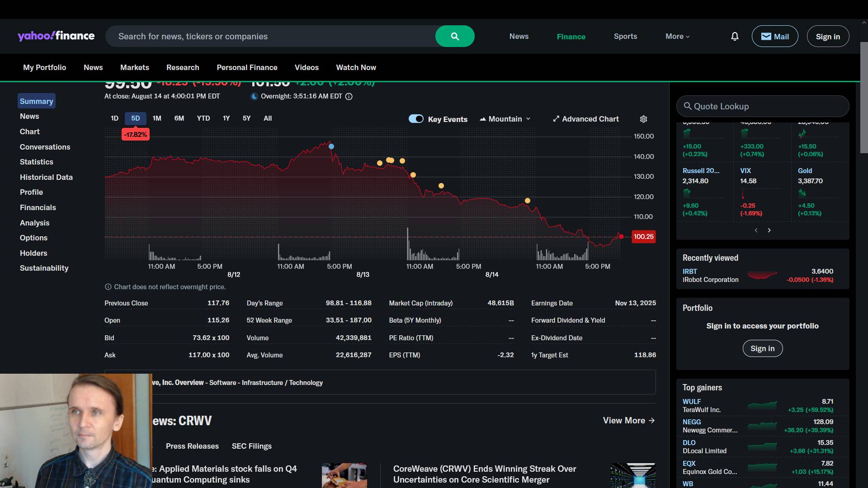Click blue key event marker on chart
Viewport: 868px width, 488px height.
331,146
